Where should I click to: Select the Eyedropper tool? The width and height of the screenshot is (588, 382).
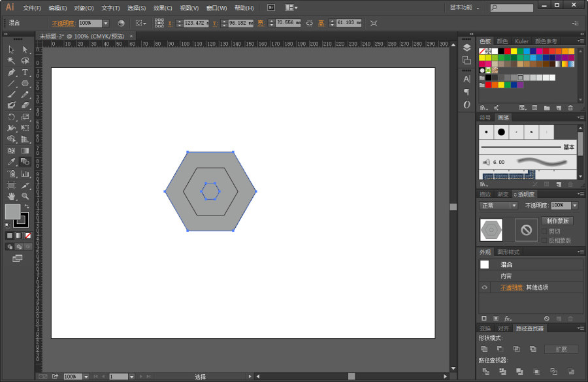pyautogui.click(x=11, y=161)
